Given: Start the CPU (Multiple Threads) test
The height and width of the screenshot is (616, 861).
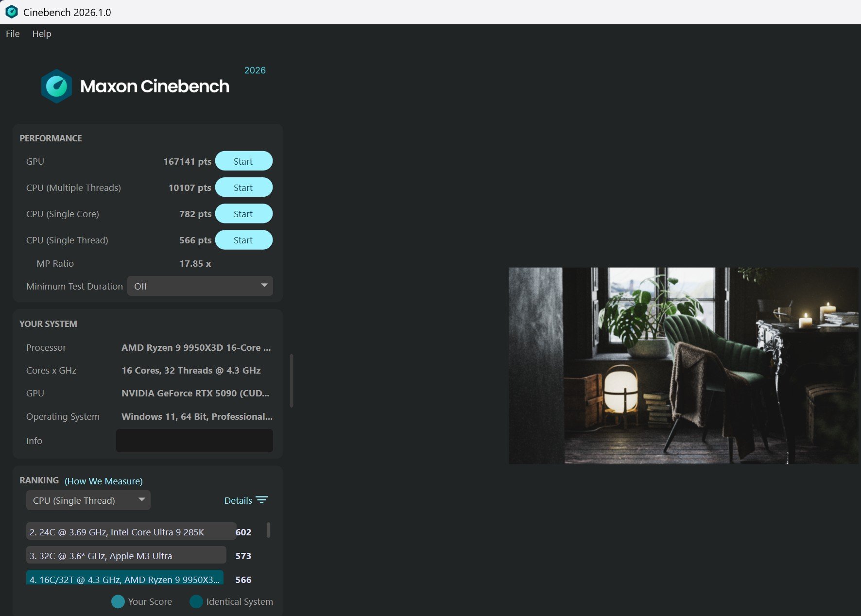Looking at the screenshot, I should coord(244,187).
